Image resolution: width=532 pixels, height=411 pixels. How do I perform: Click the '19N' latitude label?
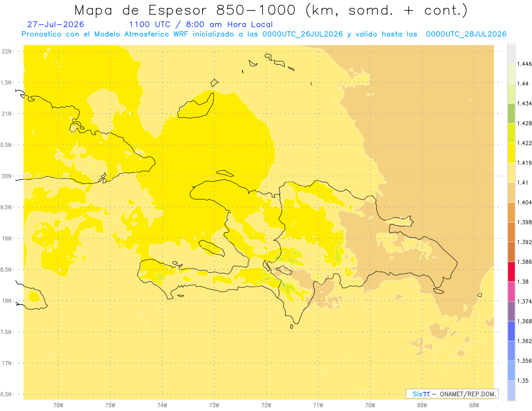8,239
